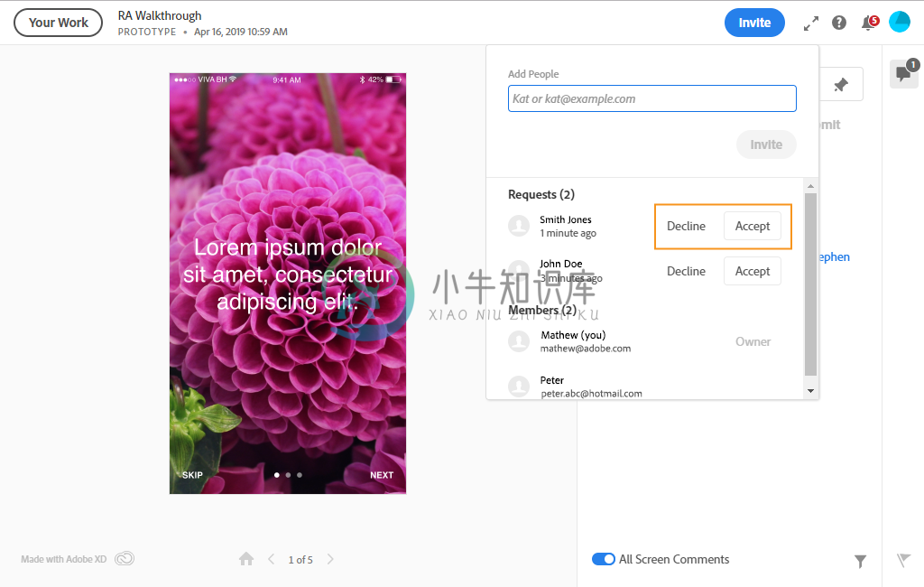Click the prototype flower screen preview

tap(288, 284)
